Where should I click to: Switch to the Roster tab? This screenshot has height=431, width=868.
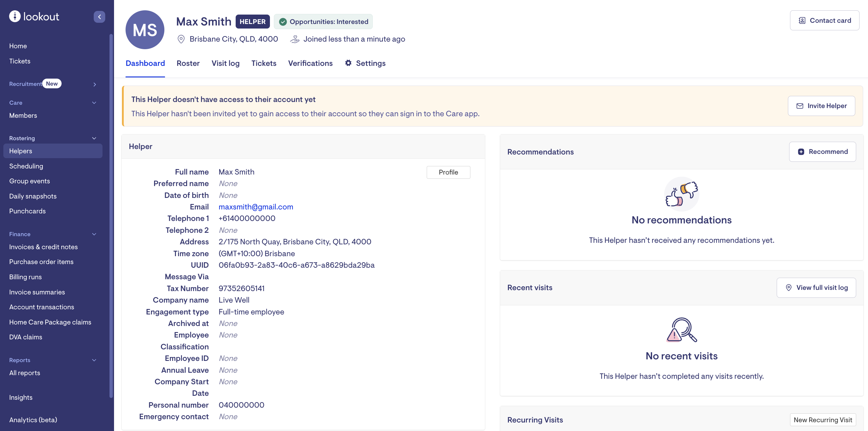tap(188, 63)
